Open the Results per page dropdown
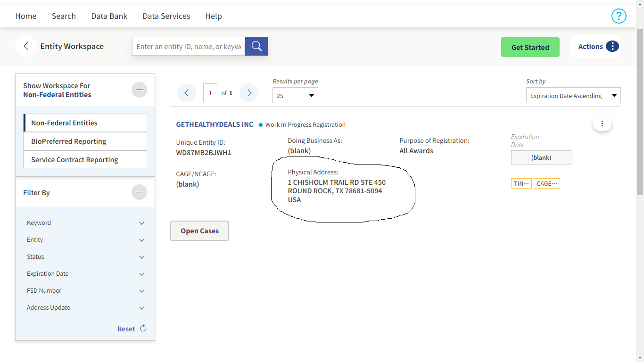The image size is (644, 362). [x=295, y=96]
